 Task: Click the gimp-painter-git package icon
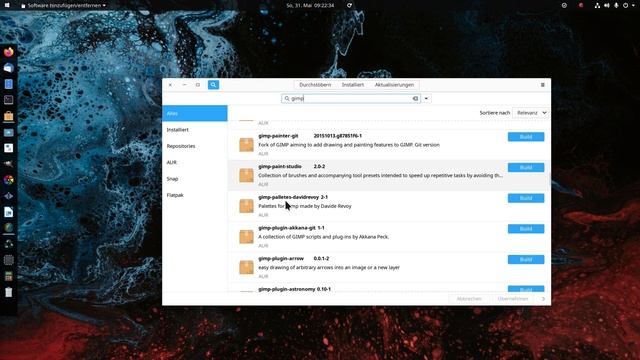pos(246,144)
